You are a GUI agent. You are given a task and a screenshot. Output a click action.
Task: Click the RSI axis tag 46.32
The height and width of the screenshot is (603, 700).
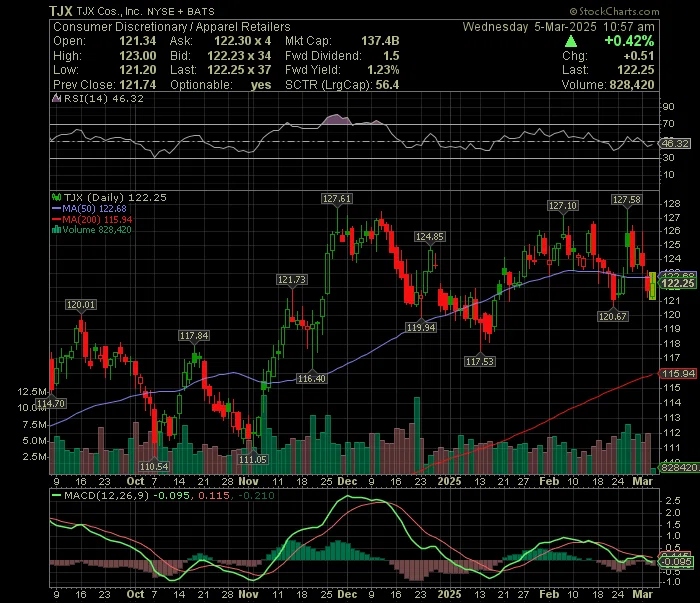click(x=675, y=144)
